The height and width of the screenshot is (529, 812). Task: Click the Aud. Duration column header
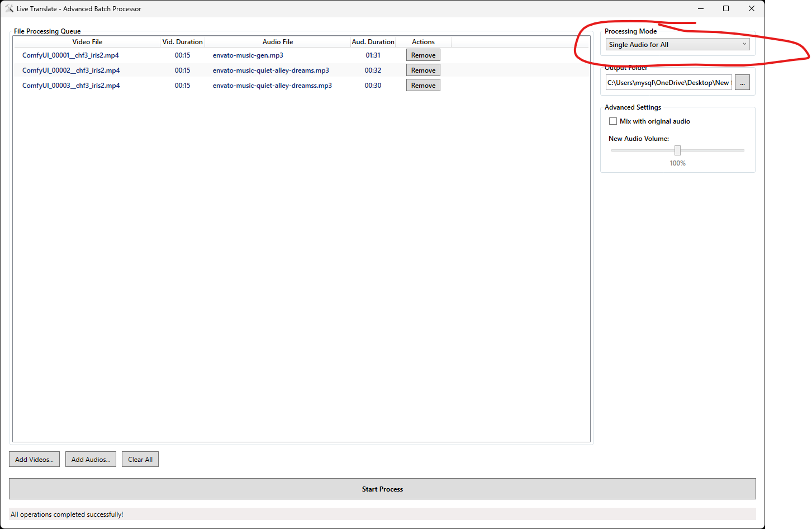coord(373,42)
